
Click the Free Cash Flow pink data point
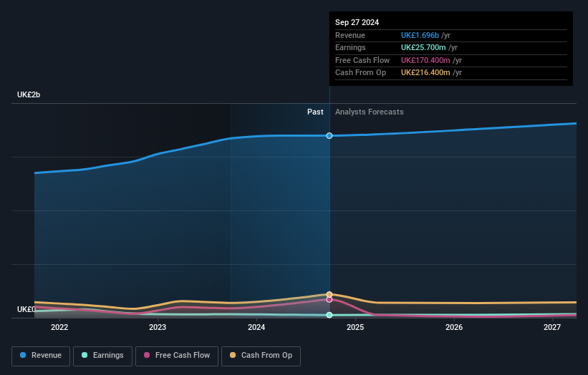329,299
